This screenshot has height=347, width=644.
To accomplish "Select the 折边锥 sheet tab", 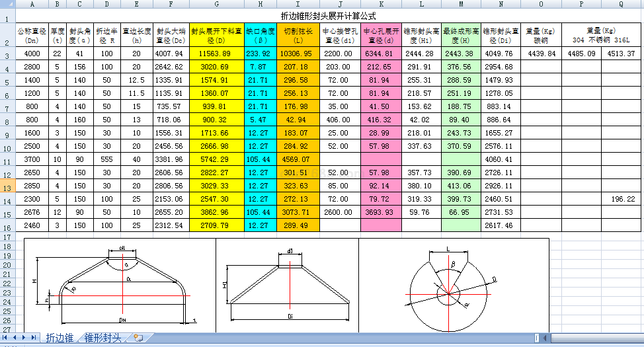I will tap(60, 338).
